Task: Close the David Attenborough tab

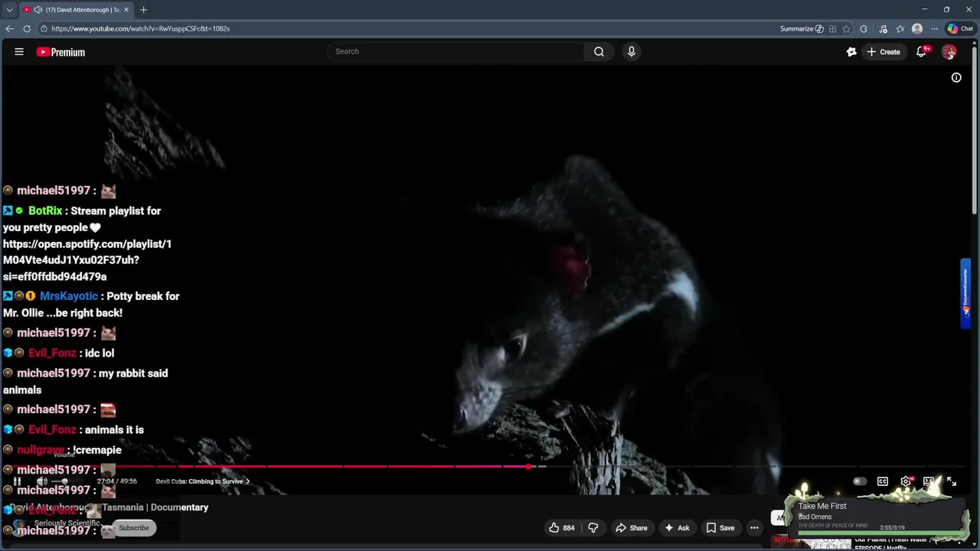Action: 126,10
